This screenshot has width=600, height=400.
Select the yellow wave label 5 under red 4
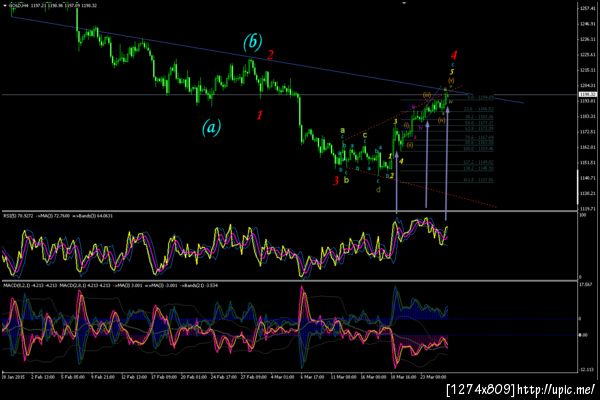coord(452,72)
